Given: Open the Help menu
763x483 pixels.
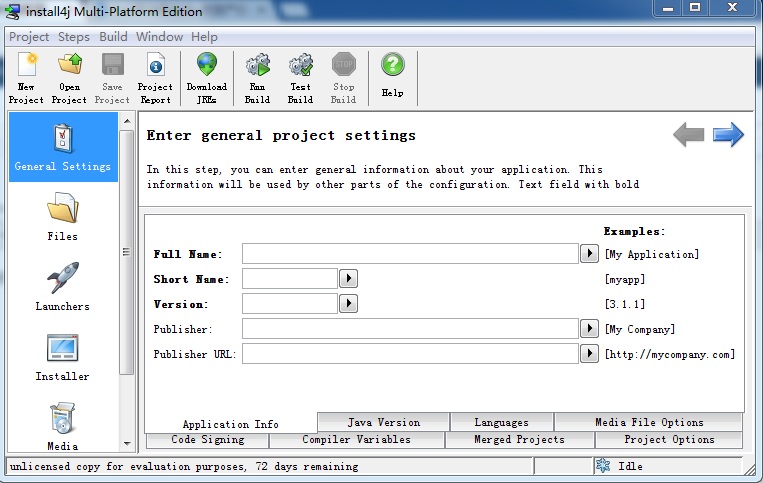Looking at the screenshot, I should (204, 37).
